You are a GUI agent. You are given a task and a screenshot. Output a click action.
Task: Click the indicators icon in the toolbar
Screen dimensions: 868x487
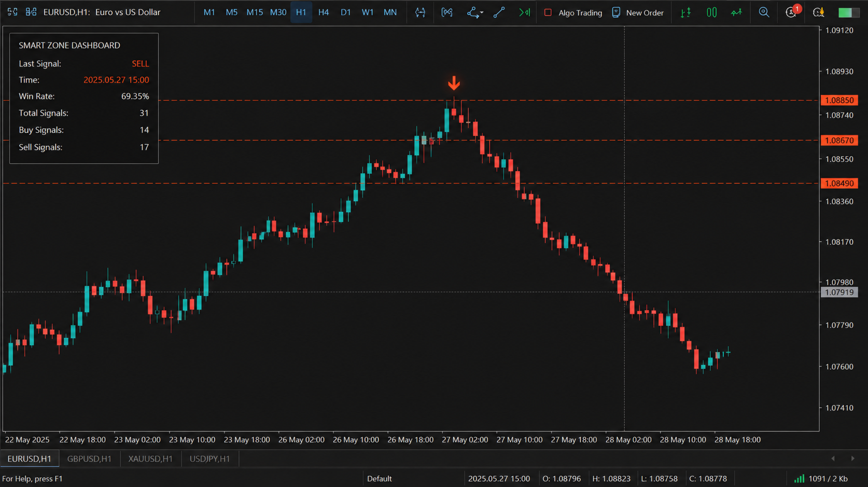click(447, 12)
